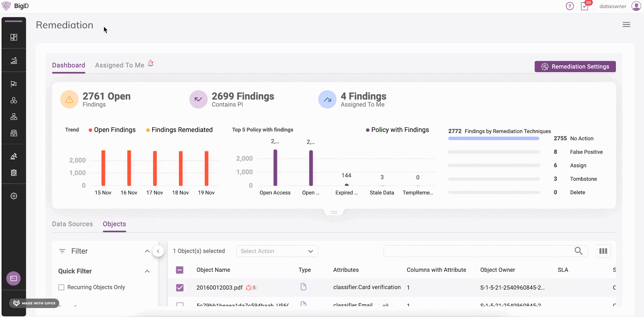Viewport: 644px width, 317px height.
Task: Open the Select Action dropdown
Action: coord(277,251)
